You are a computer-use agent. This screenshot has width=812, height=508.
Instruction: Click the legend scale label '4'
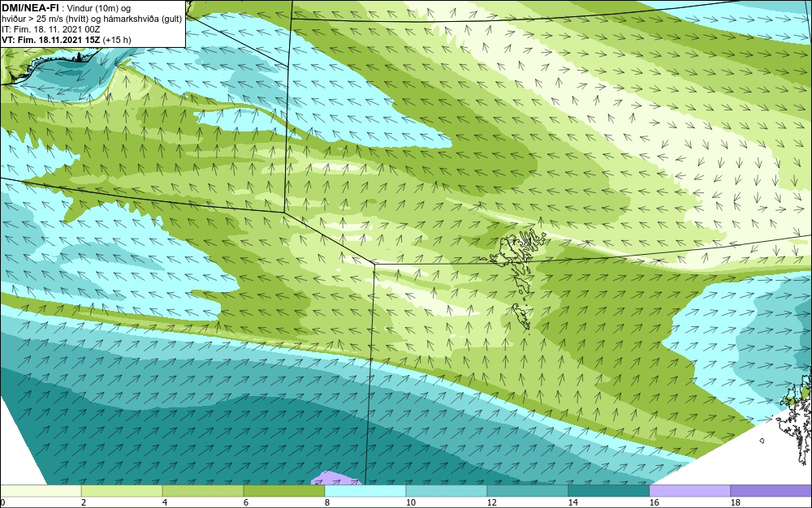pos(165,502)
